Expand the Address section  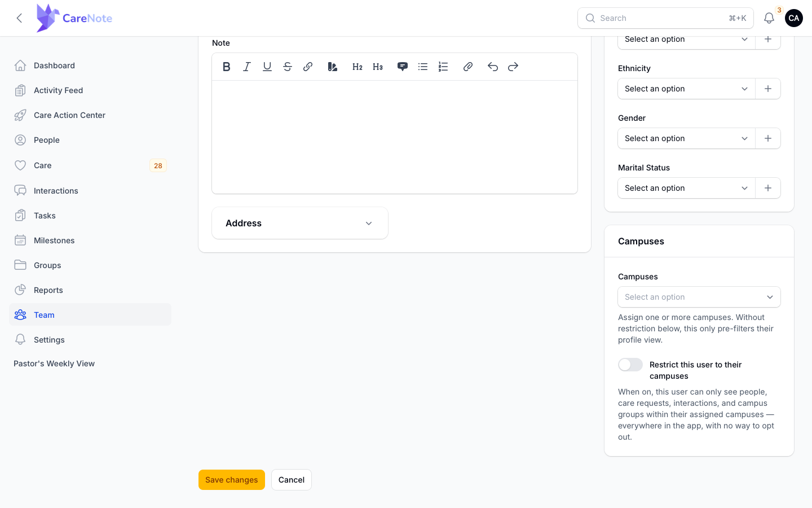(300, 223)
